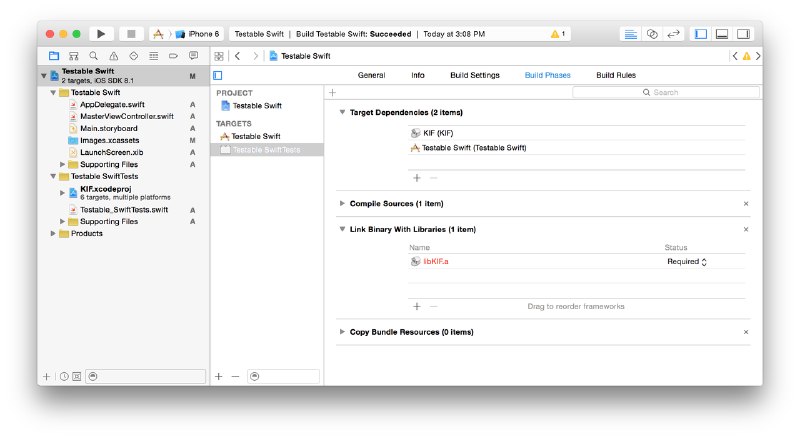This screenshot has height=439, width=800.
Task: Jump to next issue arrow
Action: [758, 56]
